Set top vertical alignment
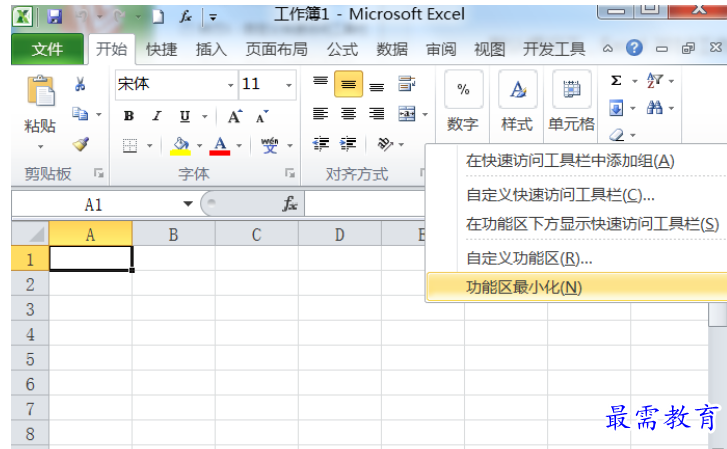 (320, 82)
